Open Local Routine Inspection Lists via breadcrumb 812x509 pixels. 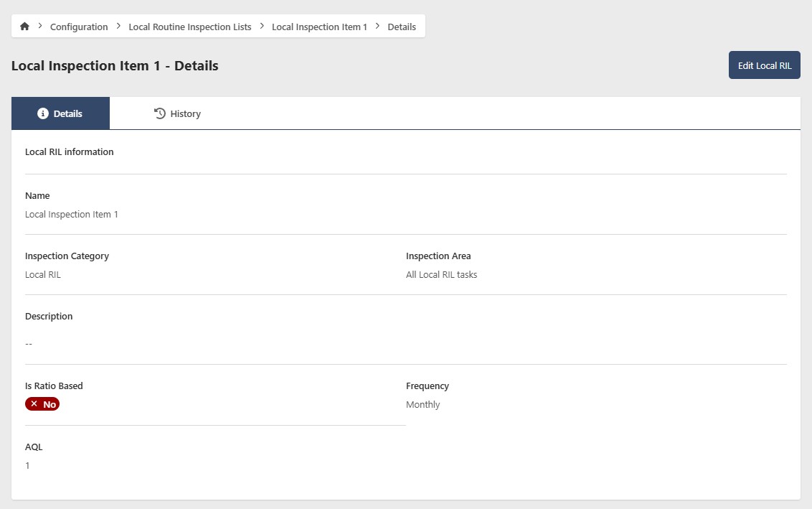pyautogui.click(x=189, y=27)
